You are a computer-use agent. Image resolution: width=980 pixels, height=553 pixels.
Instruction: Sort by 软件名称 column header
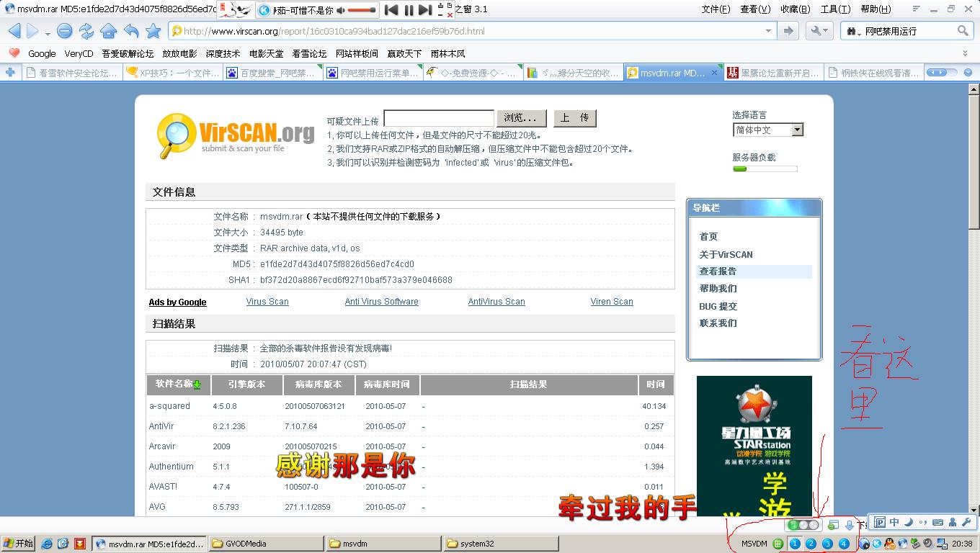click(178, 385)
